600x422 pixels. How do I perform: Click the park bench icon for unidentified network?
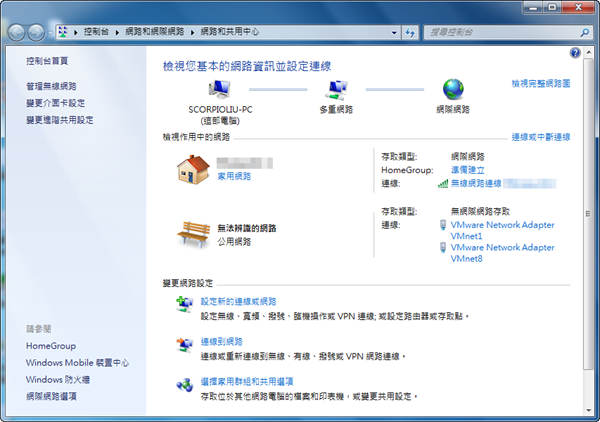(x=194, y=233)
